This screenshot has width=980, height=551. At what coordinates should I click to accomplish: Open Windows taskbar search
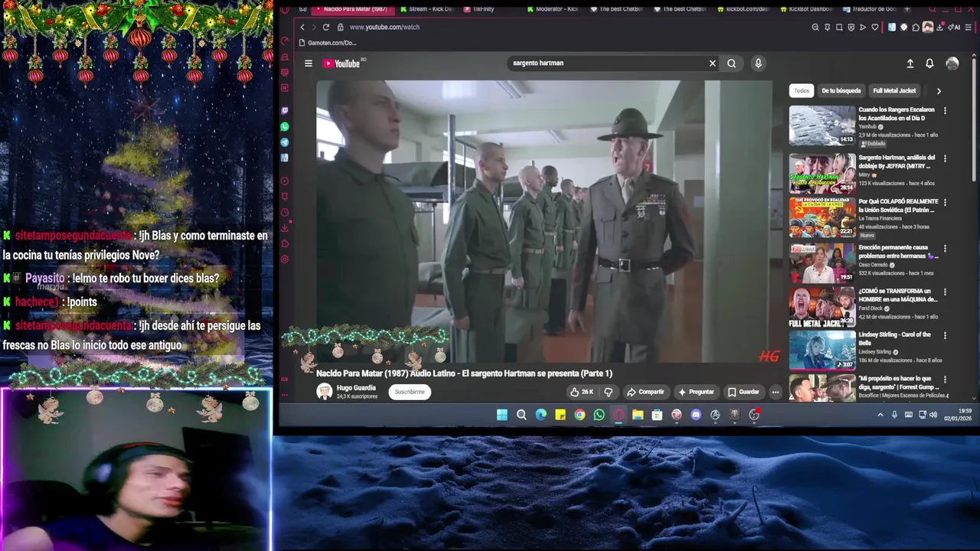521,415
